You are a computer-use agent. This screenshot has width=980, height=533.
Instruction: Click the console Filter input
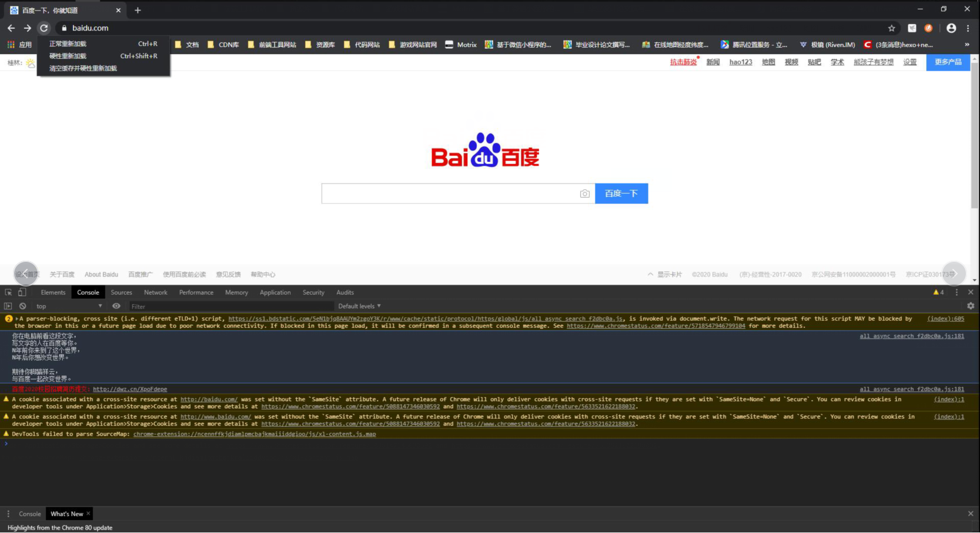pos(232,306)
